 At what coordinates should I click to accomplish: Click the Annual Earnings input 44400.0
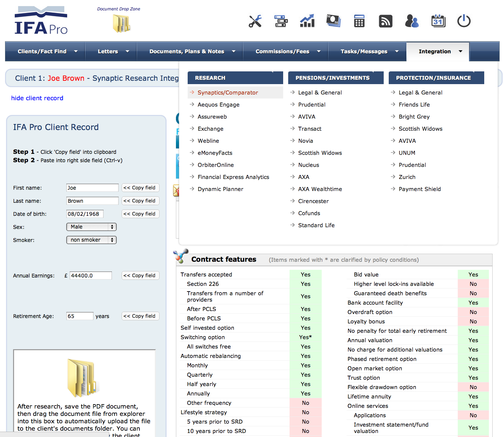click(x=91, y=275)
